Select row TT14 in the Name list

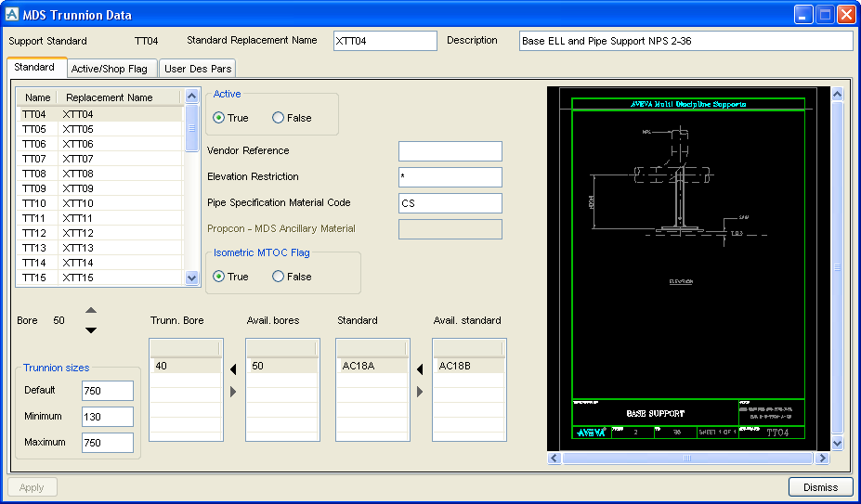[x=100, y=263]
